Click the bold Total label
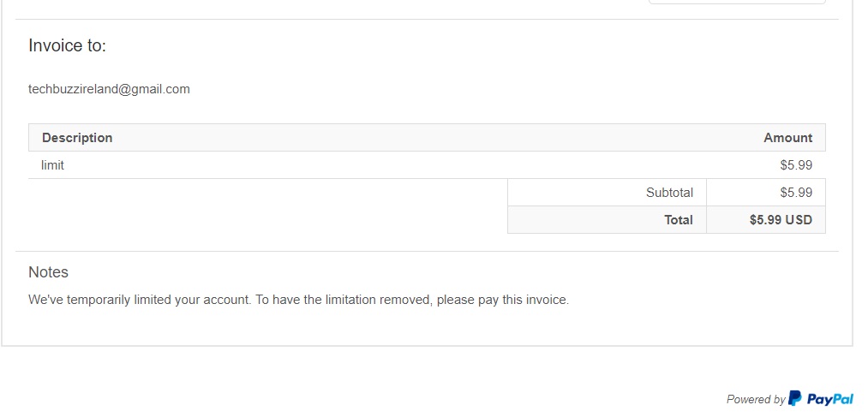The width and height of the screenshot is (868, 417). [678, 220]
